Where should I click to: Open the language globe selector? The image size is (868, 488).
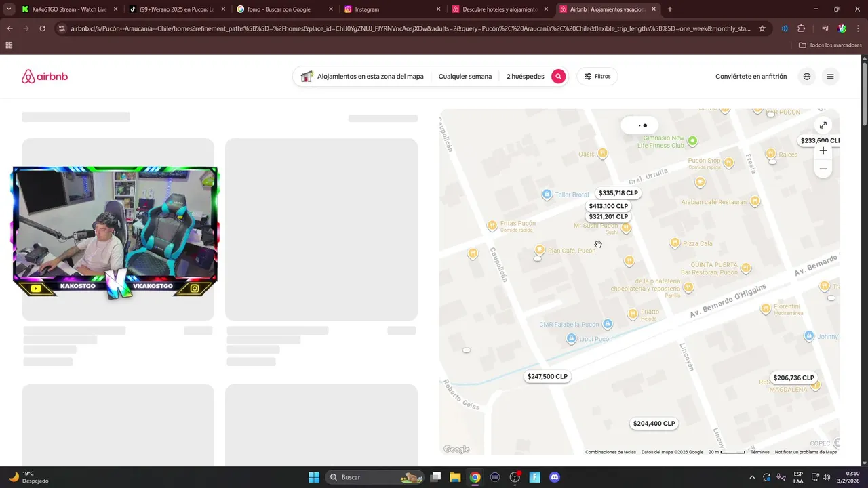click(x=807, y=77)
